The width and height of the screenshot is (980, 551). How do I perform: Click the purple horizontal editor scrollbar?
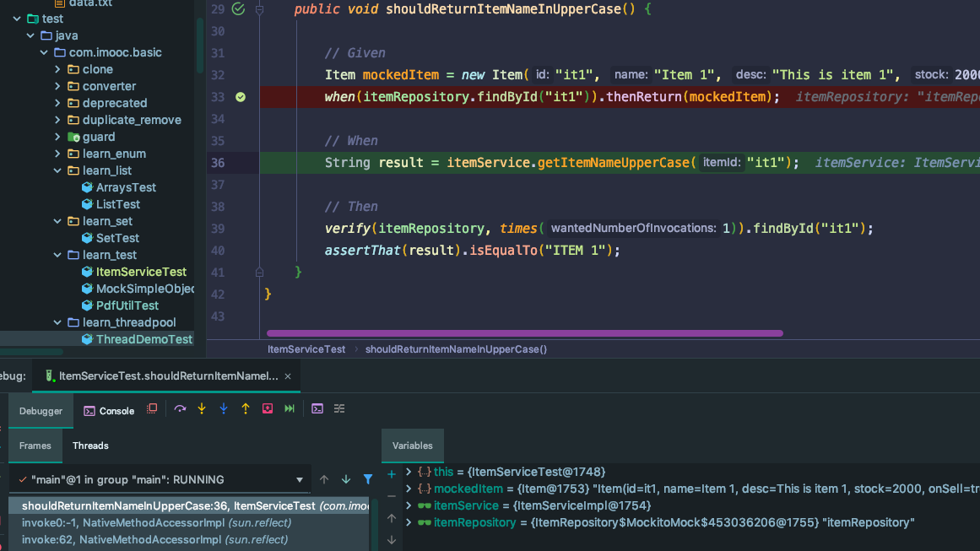[x=524, y=333]
